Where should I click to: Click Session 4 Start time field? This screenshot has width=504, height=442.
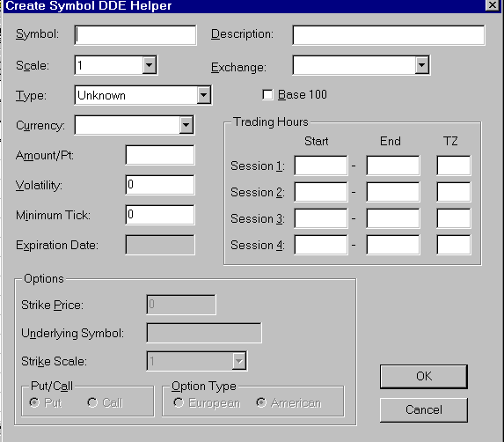click(321, 245)
